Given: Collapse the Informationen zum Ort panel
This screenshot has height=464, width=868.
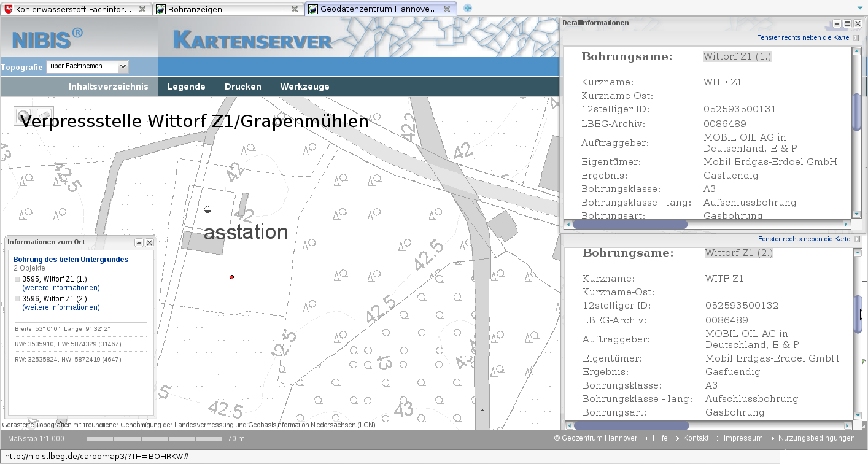Looking at the screenshot, I should [139, 242].
